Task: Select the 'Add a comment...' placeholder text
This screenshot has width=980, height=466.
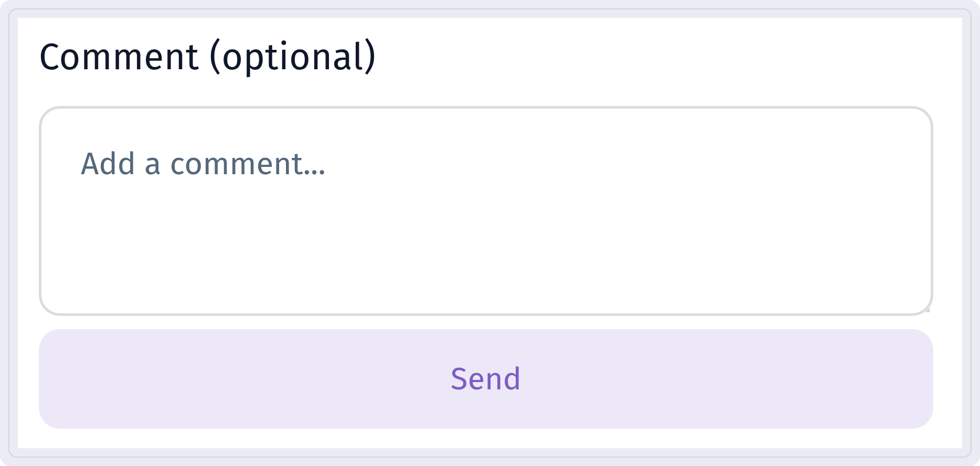Action: point(203,164)
